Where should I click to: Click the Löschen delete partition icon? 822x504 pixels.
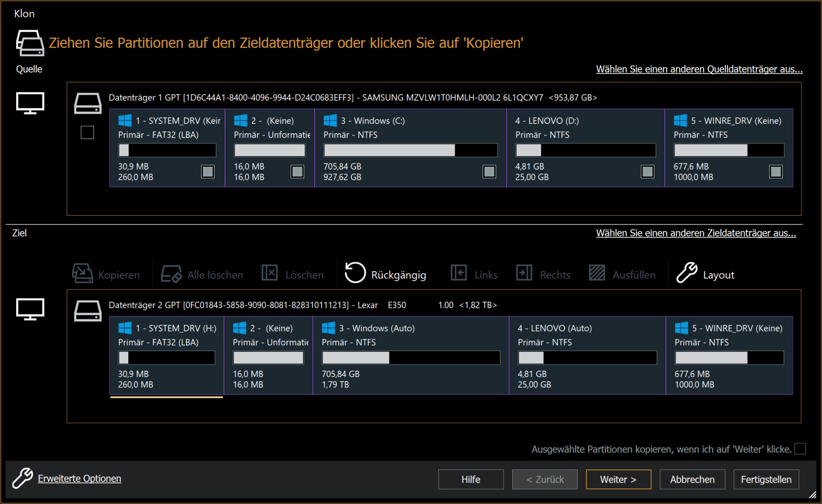(x=270, y=273)
